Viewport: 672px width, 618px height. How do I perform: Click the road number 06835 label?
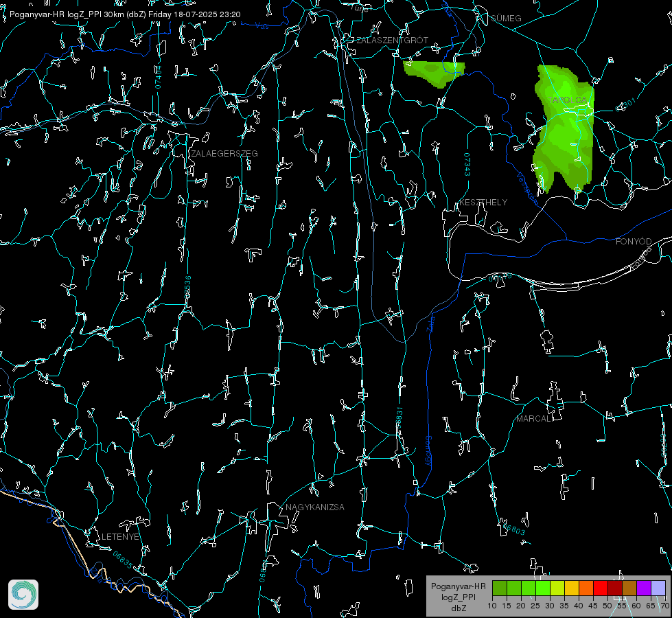[123, 560]
